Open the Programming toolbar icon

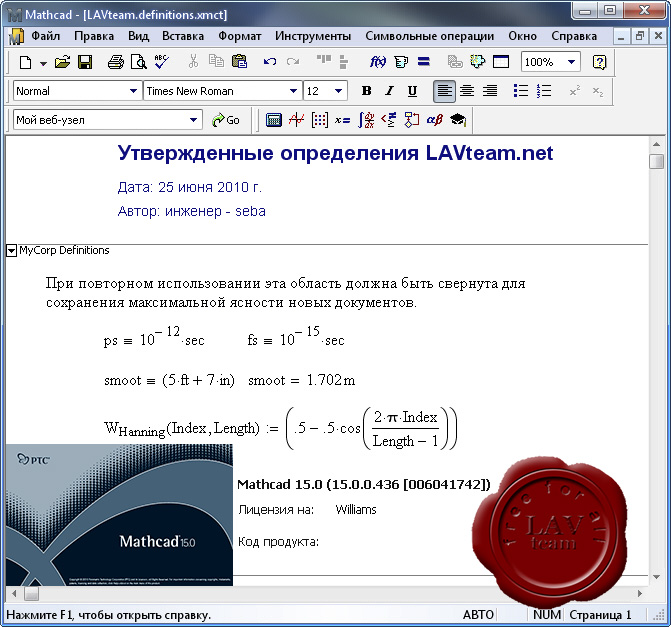(x=412, y=120)
